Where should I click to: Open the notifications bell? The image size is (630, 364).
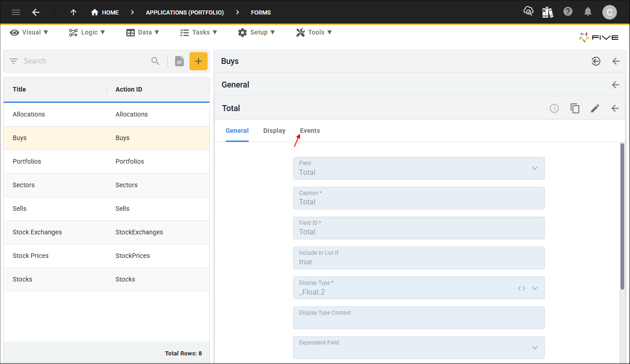point(588,12)
